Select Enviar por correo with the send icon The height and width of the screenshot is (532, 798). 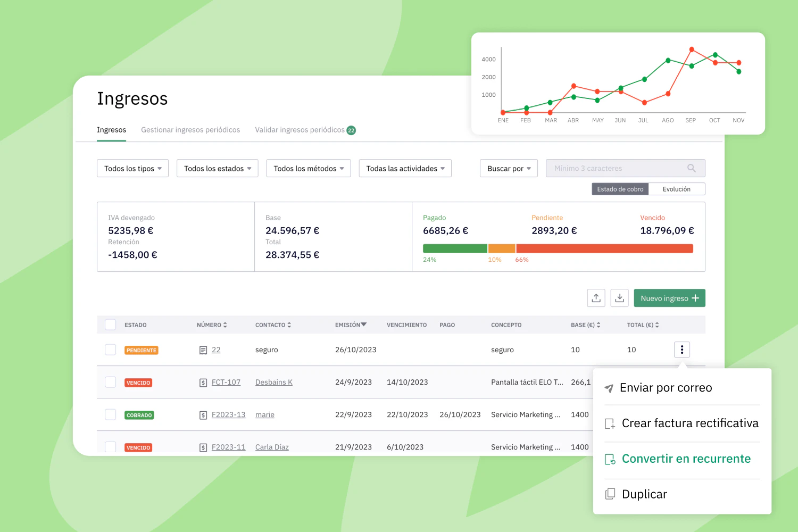tap(609, 388)
